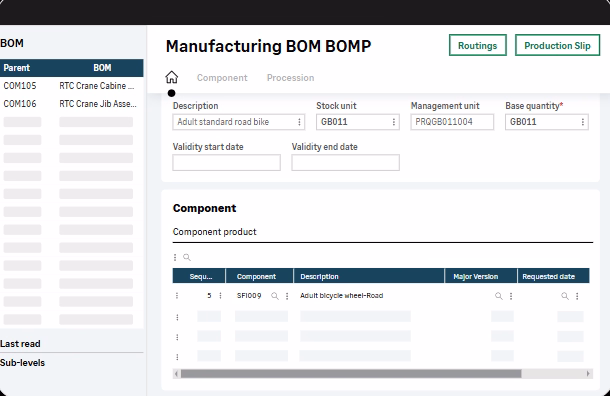The image size is (610, 396).
Task: Open the Procession tab
Action: tap(291, 78)
